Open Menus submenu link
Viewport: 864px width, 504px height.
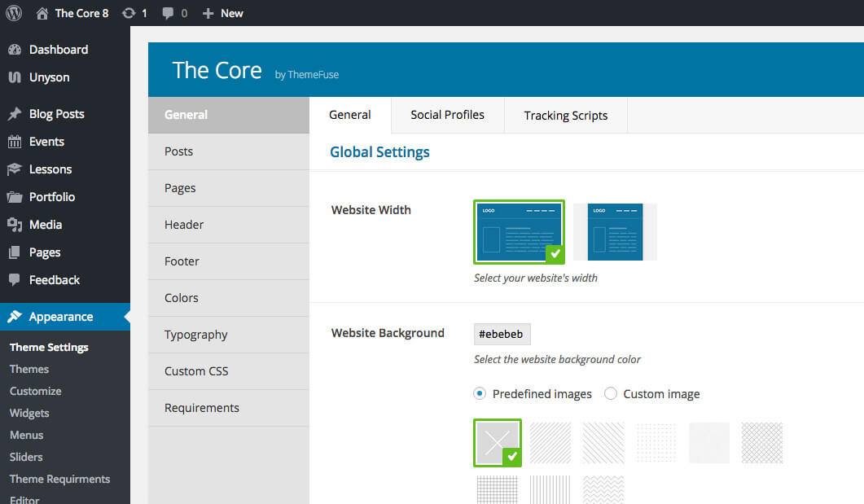tap(26, 435)
